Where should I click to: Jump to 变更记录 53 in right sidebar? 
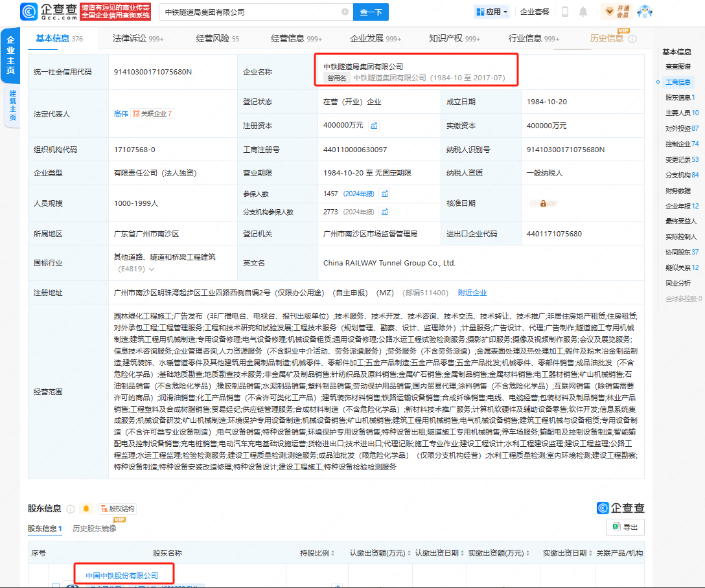coord(682,160)
